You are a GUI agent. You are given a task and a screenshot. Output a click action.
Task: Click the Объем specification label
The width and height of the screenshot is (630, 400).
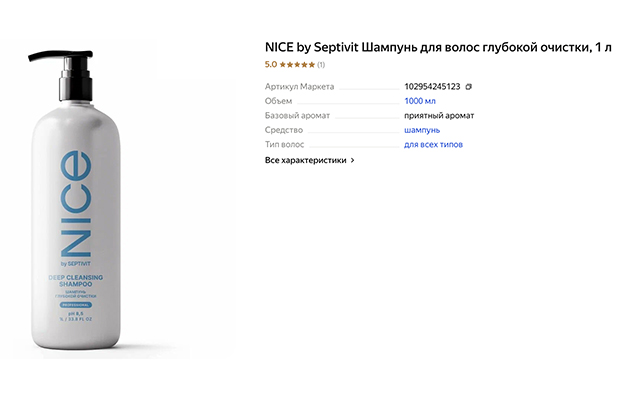point(278,101)
